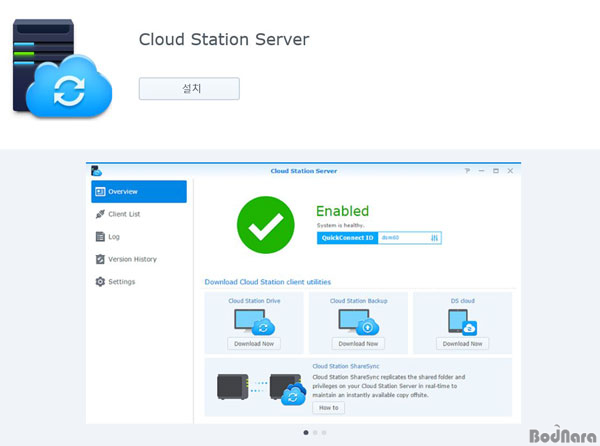
Task: Click the Version History clipboard icon
Action: coord(100,259)
